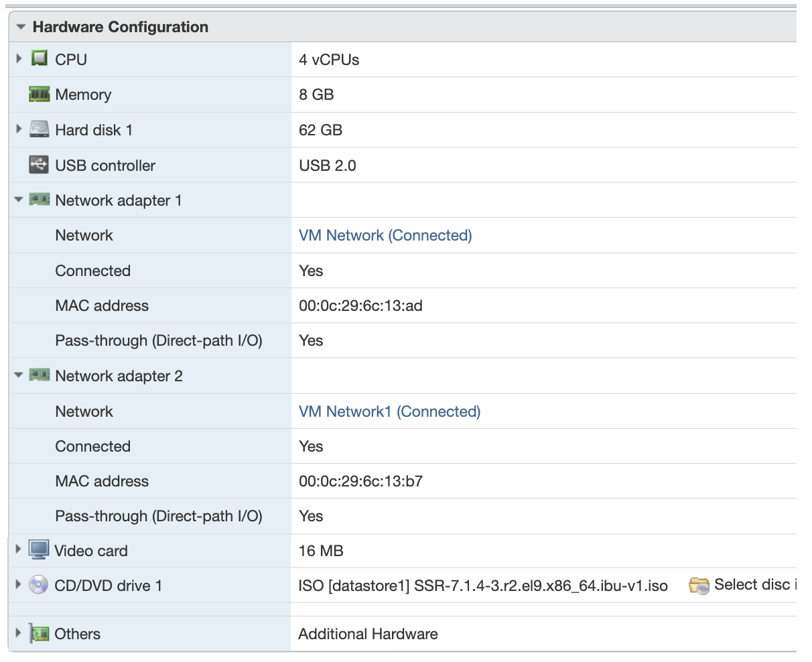Click MAC address 00:0c:29:6c:13:b7

pos(360,481)
